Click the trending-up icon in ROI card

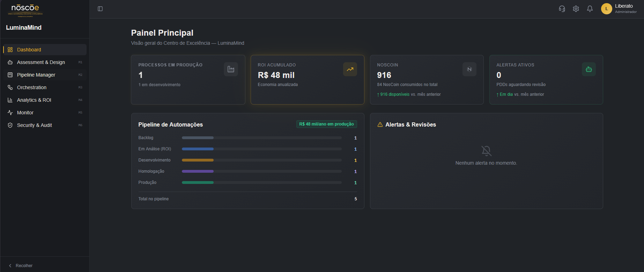pos(350,69)
